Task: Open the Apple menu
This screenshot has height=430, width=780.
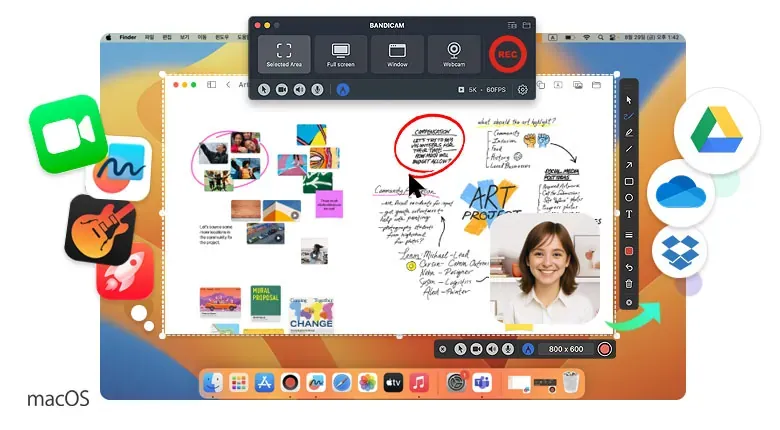Action: [x=108, y=37]
